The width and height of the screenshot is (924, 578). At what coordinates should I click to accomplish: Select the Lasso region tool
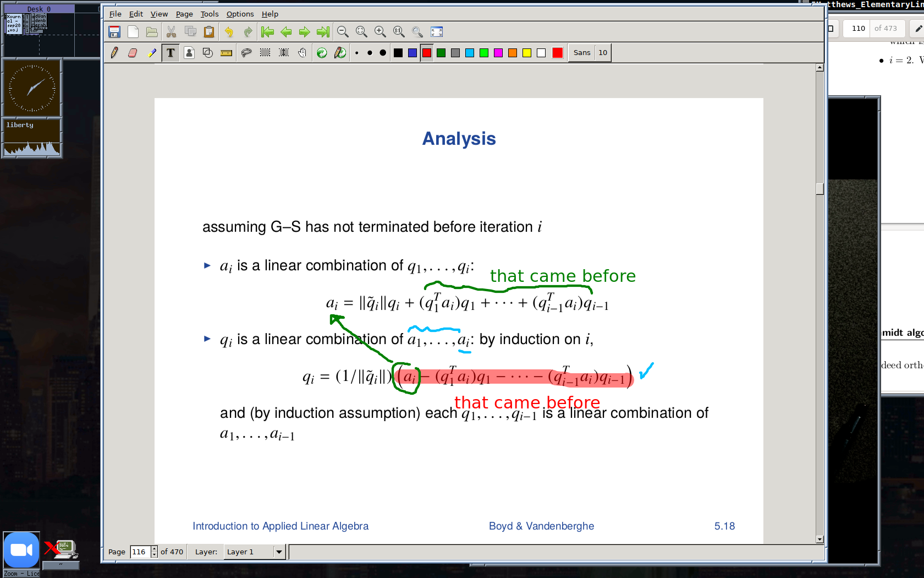coord(246,53)
